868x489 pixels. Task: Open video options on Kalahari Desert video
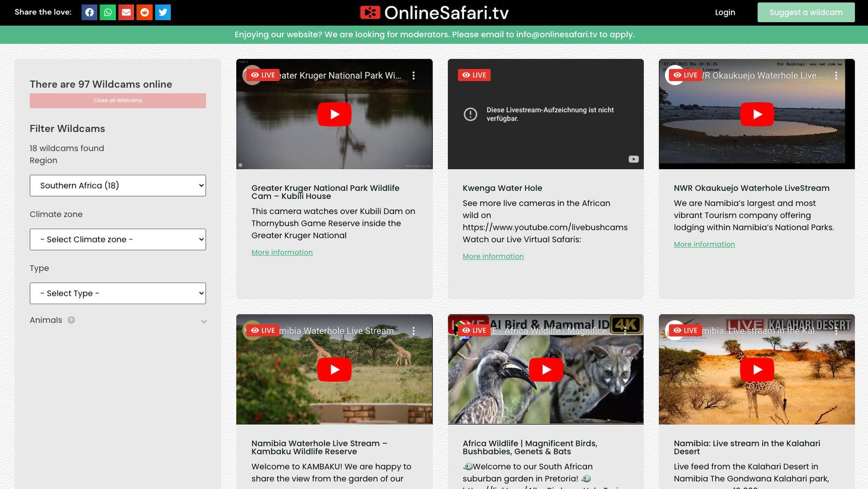[836, 331]
